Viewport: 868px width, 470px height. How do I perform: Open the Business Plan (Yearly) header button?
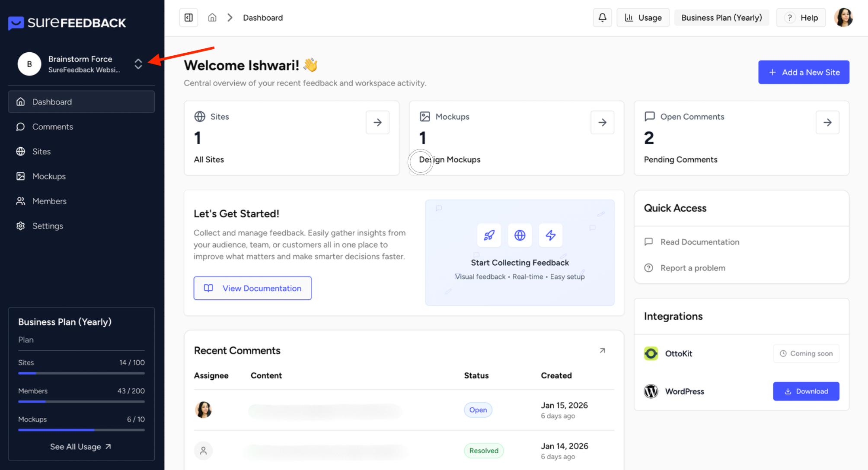[721, 18]
